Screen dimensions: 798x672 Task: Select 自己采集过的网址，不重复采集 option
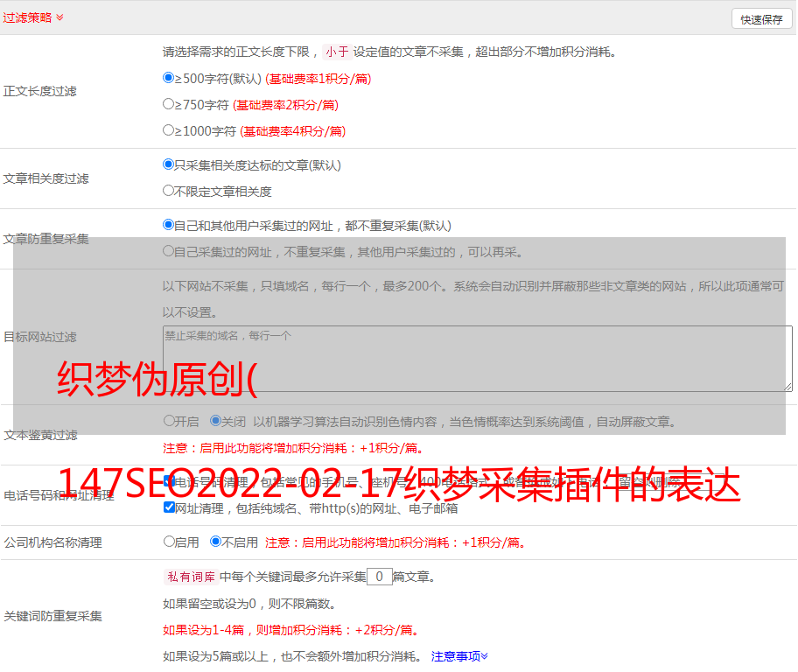(x=168, y=251)
